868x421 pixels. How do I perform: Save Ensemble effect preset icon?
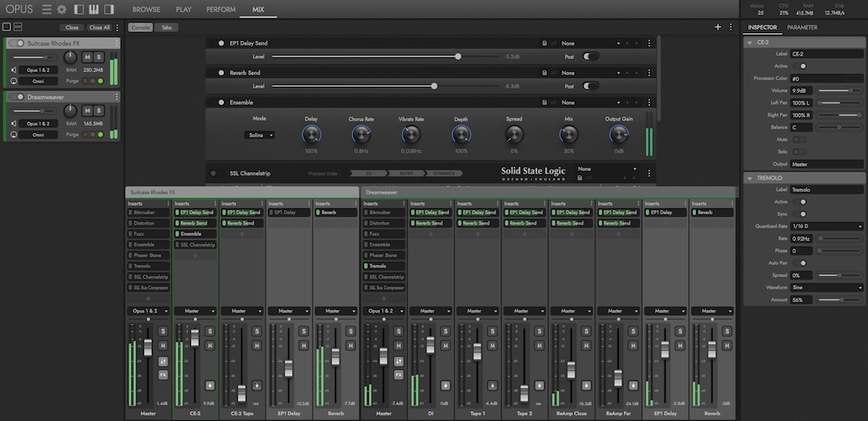[x=545, y=102]
